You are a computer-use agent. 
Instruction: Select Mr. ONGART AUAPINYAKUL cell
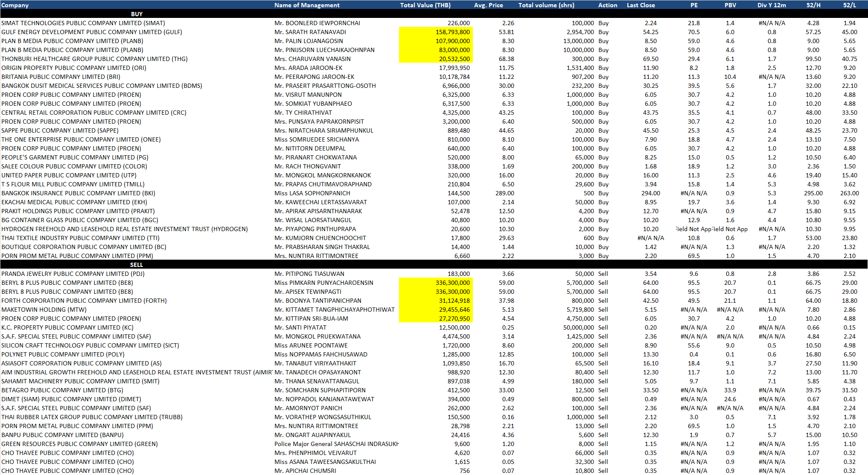pos(312,435)
